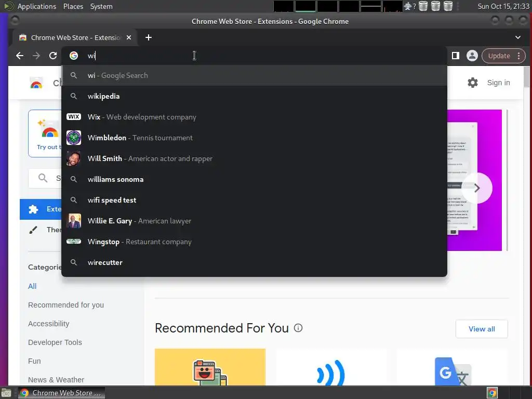
Task: Click the forward navigation arrow
Action: (36, 56)
